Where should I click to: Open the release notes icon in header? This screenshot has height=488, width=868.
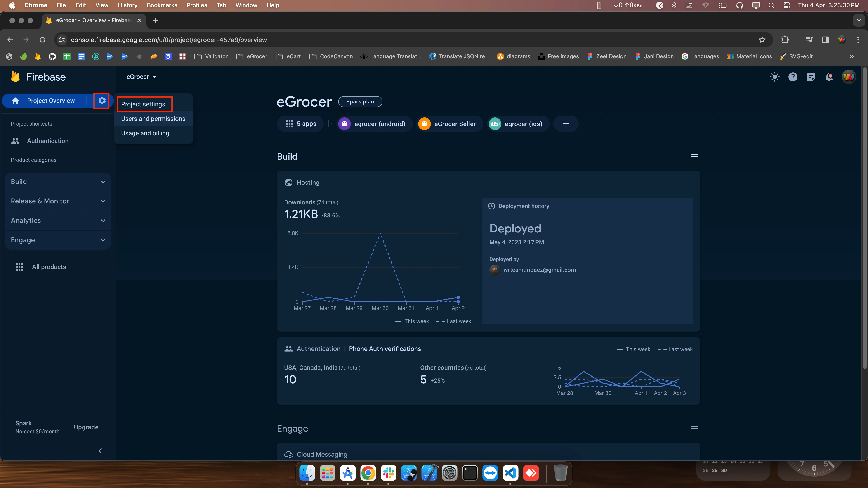click(811, 77)
